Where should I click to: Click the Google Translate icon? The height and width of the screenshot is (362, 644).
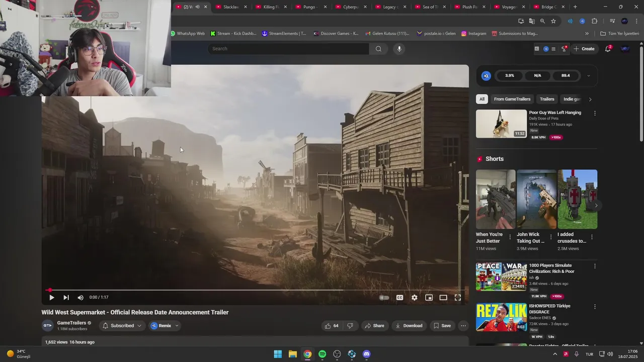[x=532, y=21]
